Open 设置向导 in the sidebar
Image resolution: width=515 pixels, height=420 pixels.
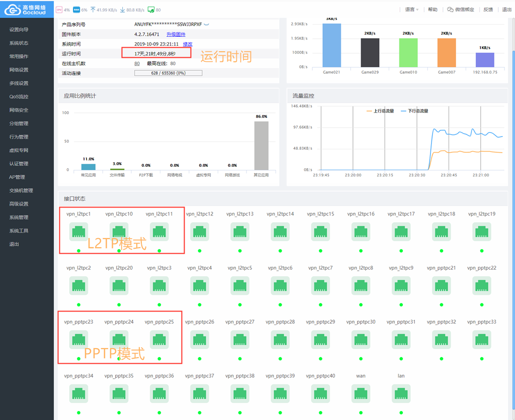click(x=19, y=30)
